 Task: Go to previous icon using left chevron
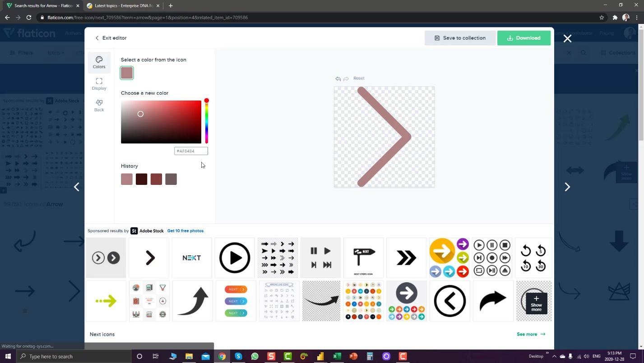[77, 187]
